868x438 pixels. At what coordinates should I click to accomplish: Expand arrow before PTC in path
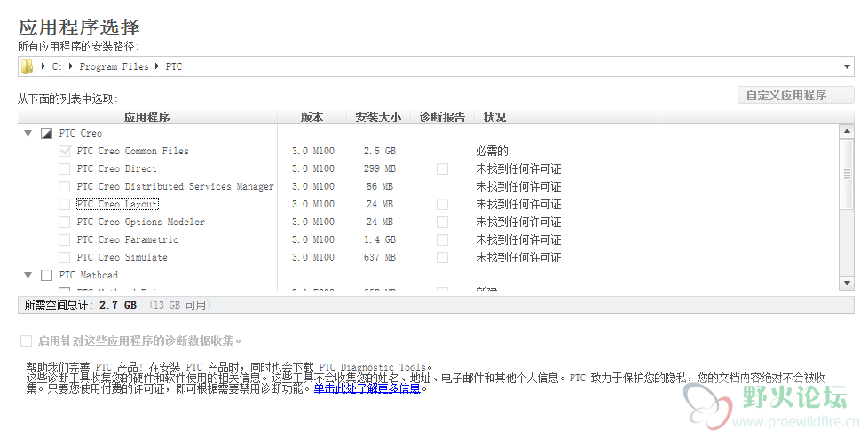coord(157,66)
